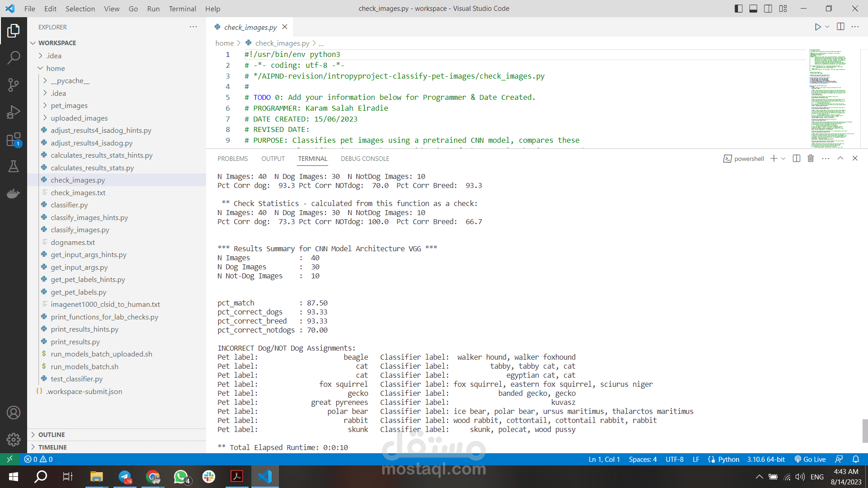Kill terminal with the trash icon
Image resolution: width=868 pixels, height=488 pixels.
(x=811, y=159)
